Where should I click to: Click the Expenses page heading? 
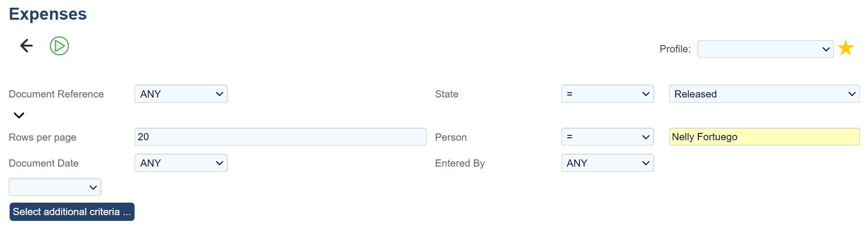pos(48,14)
